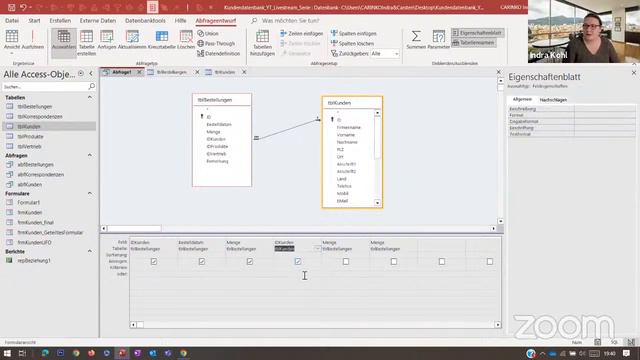Toggle the Summen totals row
Image resolution: width=640 pixels, height=360 pixels.
pos(416,40)
